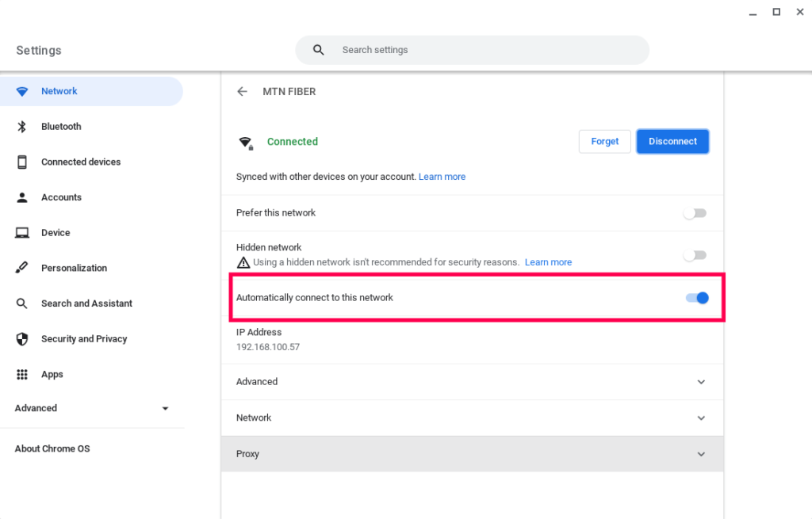This screenshot has height=519, width=812.
Task: Open Learn more link about synced devices
Action: [x=442, y=177]
